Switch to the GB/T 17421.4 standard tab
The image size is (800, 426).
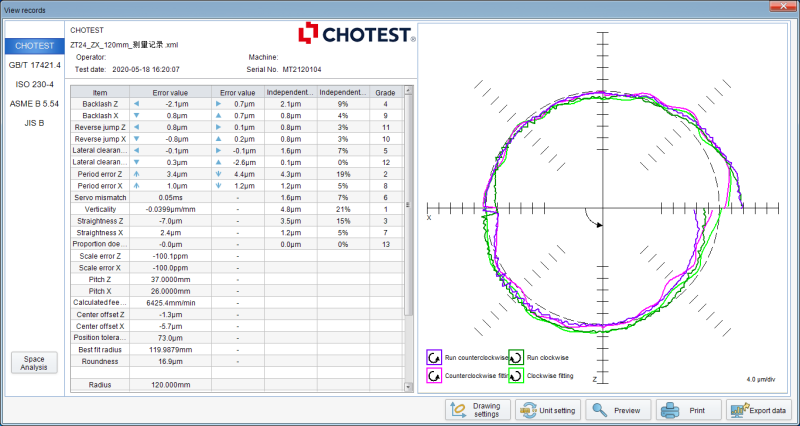tap(34, 65)
